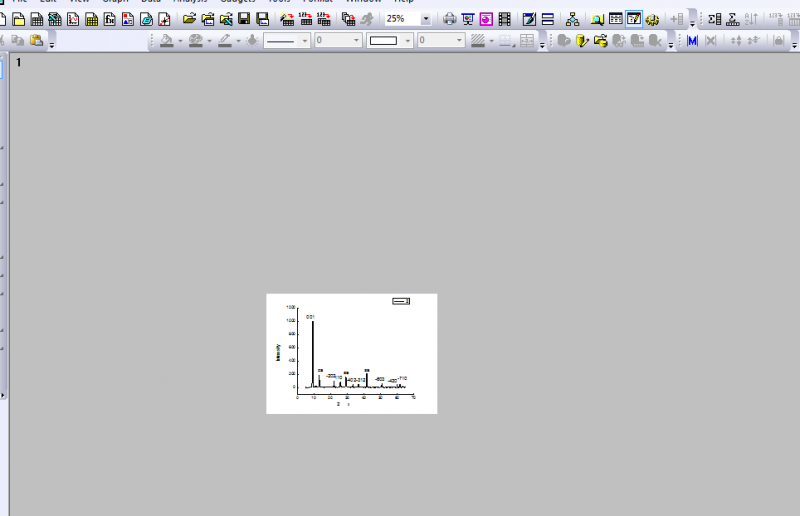Expand the palette color dropdown arrow
This screenshot has height=516, width=800.
[209, 41]
